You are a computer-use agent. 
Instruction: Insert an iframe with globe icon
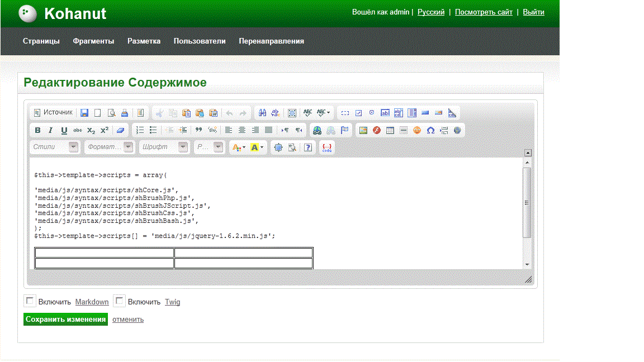click(457, 130)
